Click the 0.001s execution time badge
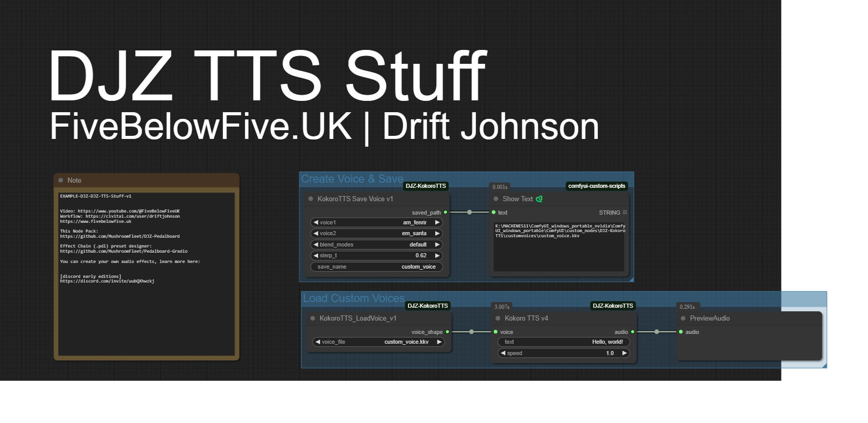The height and width of the screenshot is (423, 868). 500,187
